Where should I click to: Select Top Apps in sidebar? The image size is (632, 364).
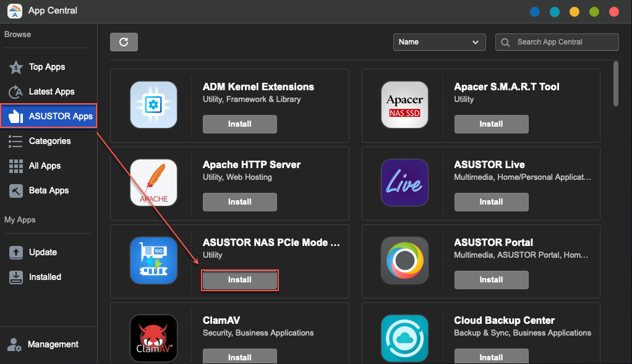click(x=48, y=67)
